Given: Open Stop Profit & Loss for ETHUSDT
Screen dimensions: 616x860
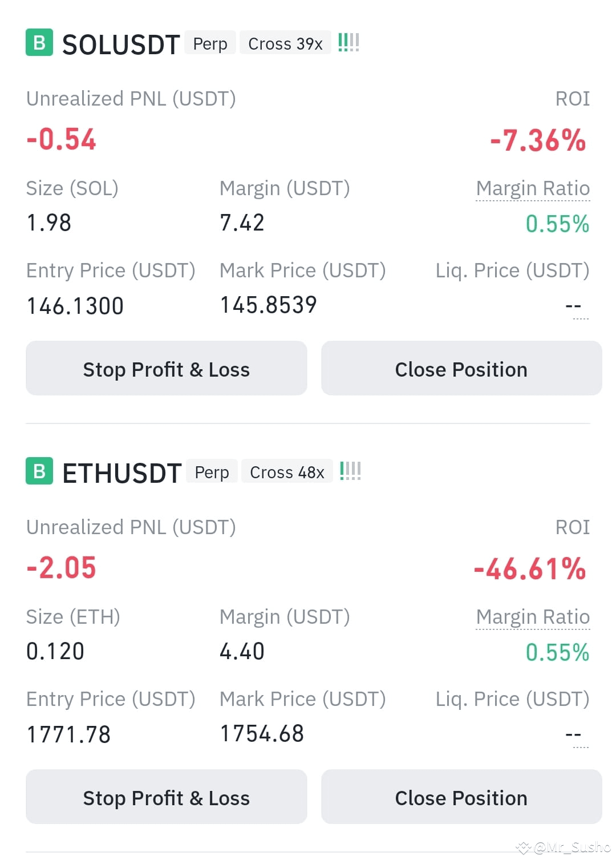Looking at the screenshot, I should pyautogui.click(x=167, y=797).
